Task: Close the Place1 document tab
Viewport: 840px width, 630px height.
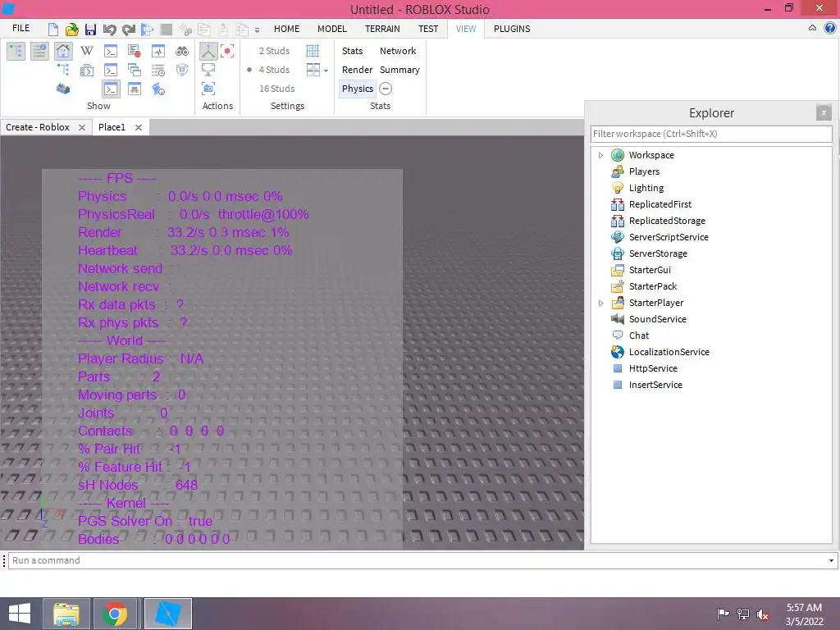Action: click(138, 127)
